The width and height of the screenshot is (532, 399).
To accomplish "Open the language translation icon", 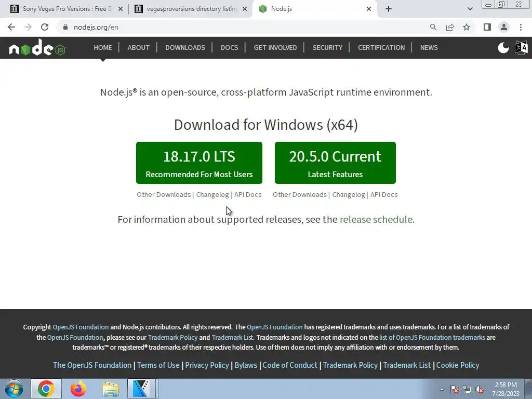I will coord(521,48).
